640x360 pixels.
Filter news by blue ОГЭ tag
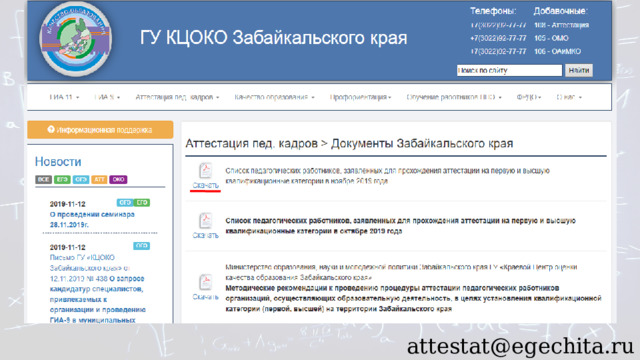click(81, 179)
